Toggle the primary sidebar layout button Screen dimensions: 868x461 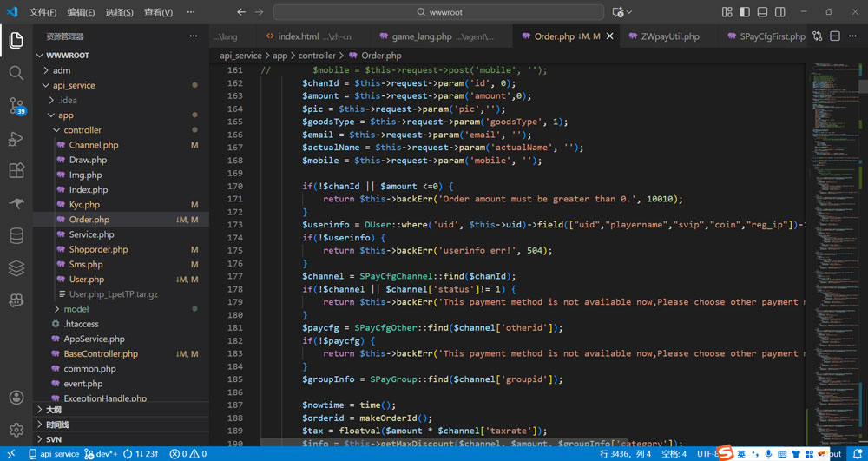pos(745,12)
